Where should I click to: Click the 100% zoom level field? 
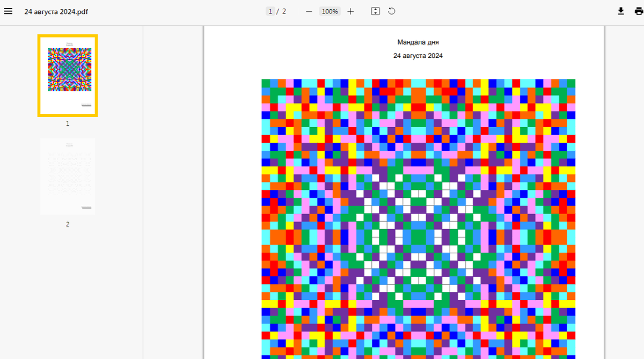(330, 11)
